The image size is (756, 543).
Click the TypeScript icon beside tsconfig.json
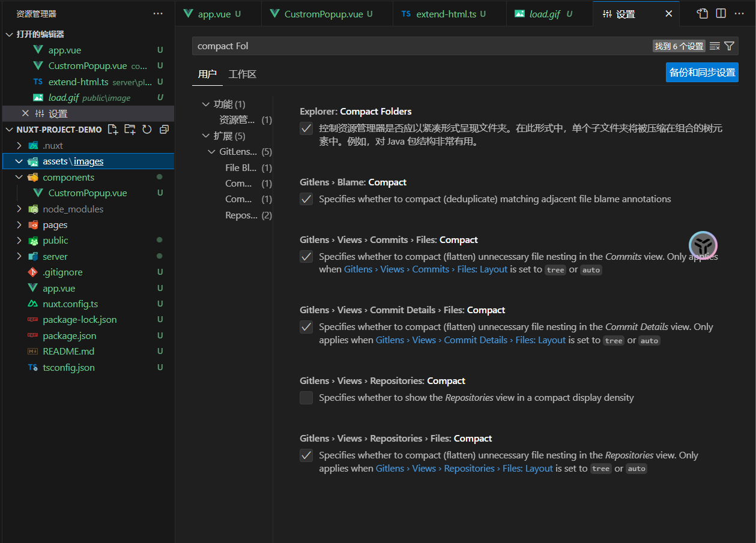(33, 368)
